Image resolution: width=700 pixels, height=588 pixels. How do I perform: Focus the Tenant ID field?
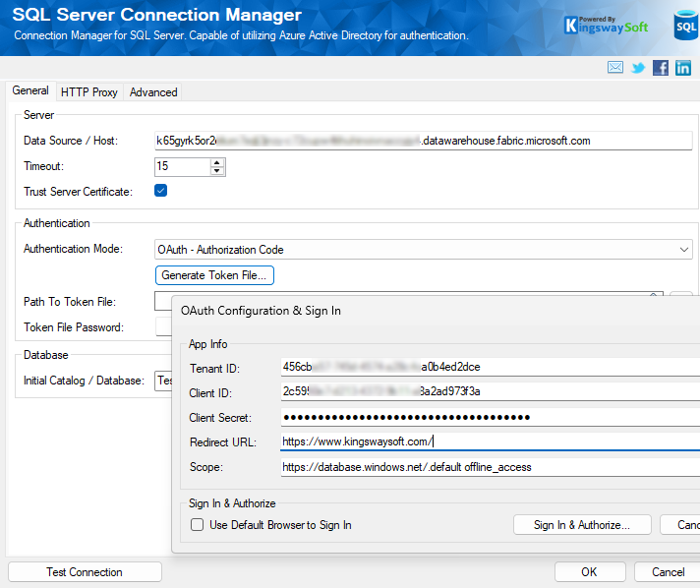[x=491, y=367]
